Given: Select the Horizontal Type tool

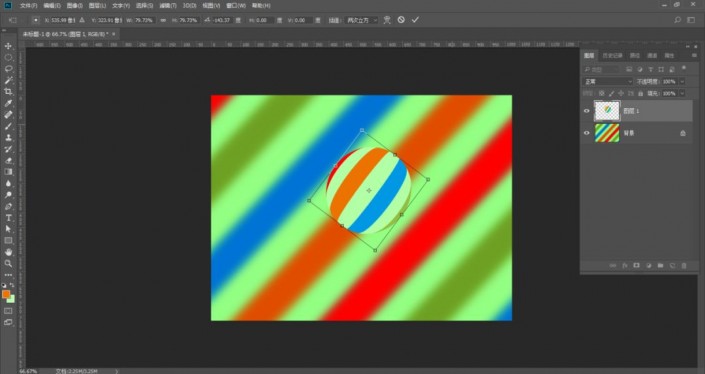Looking at the screenshot, I should point(8,218).
